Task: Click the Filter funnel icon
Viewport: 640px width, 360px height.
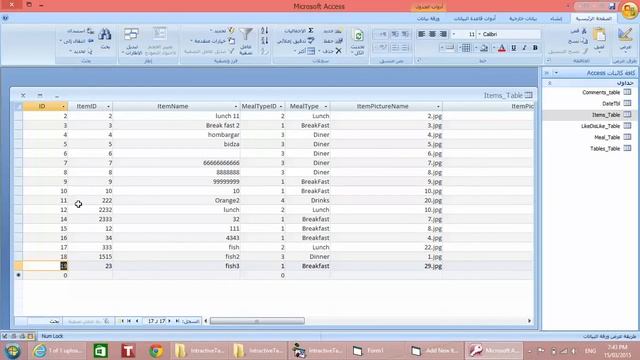Action: (246, 34)
